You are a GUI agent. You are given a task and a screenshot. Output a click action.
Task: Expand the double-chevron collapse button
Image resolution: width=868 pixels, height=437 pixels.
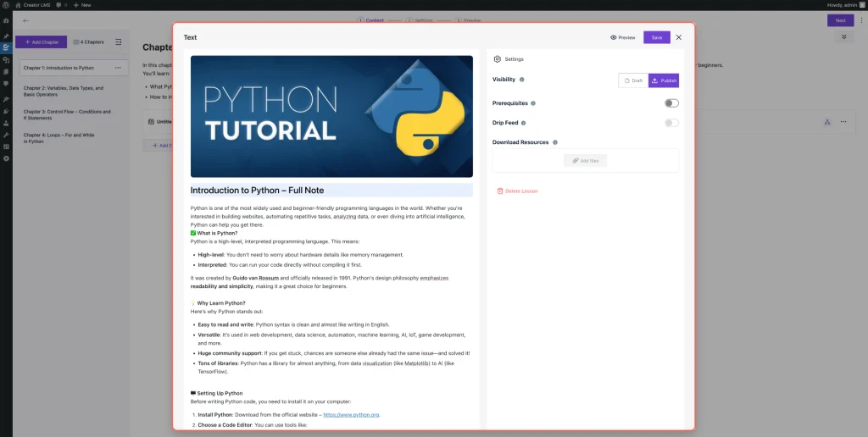[x=843, y=37]
